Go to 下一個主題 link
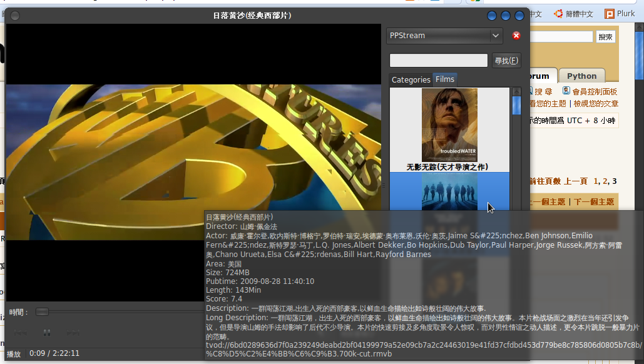The height and width of the screenshot is (364, 644). coord(593,202)
